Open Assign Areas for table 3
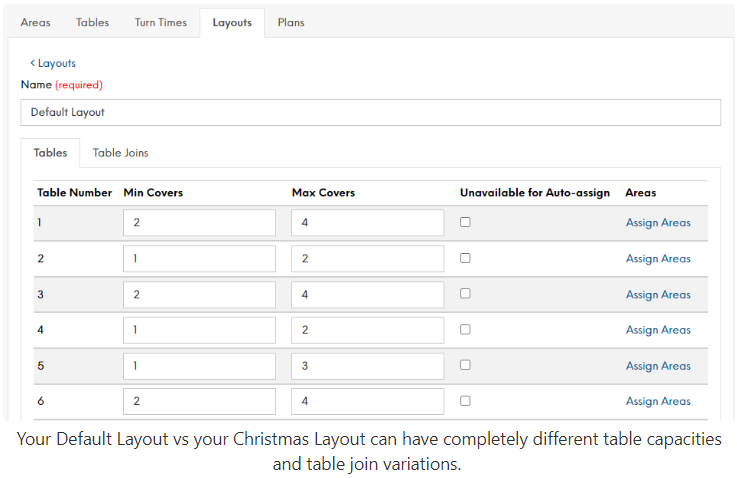Image resolution: width=737 pixels, height=478 pixels. (658, 295)
